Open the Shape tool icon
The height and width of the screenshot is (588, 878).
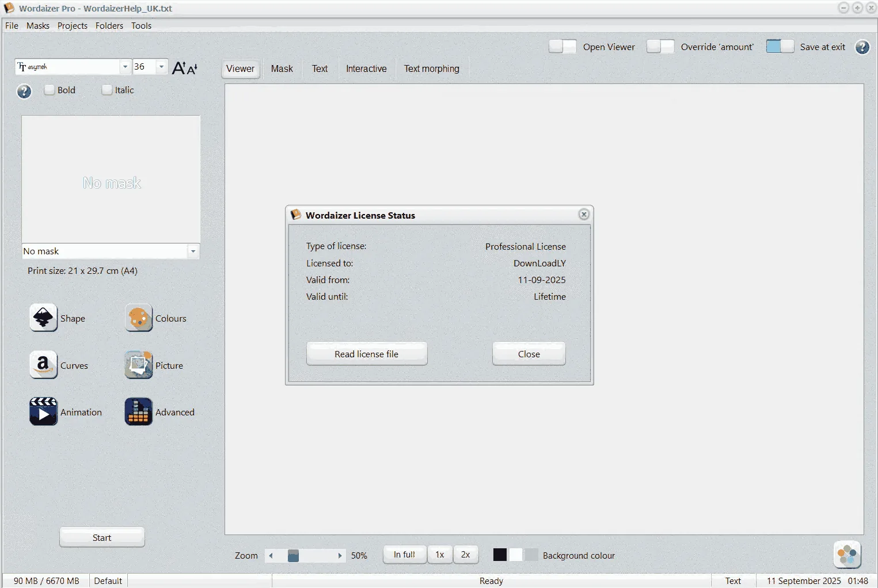43,318
